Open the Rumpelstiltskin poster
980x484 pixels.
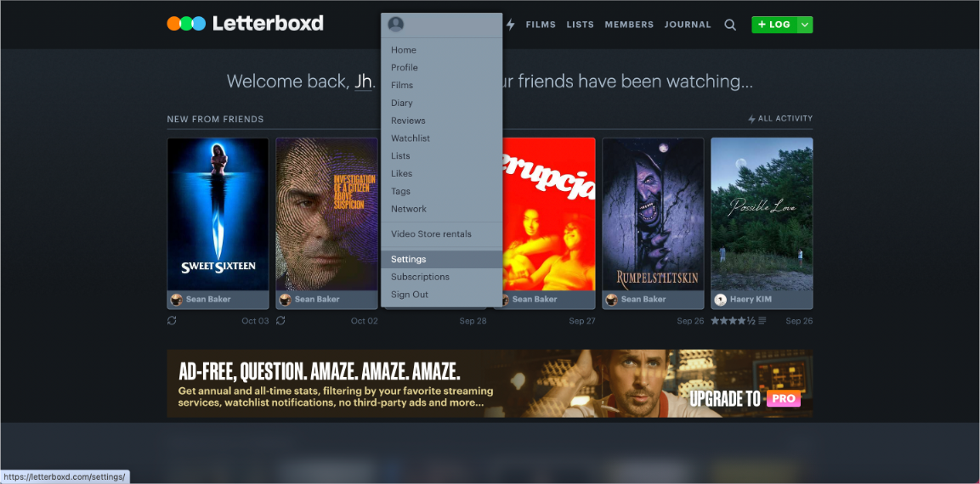pos(653,214)
